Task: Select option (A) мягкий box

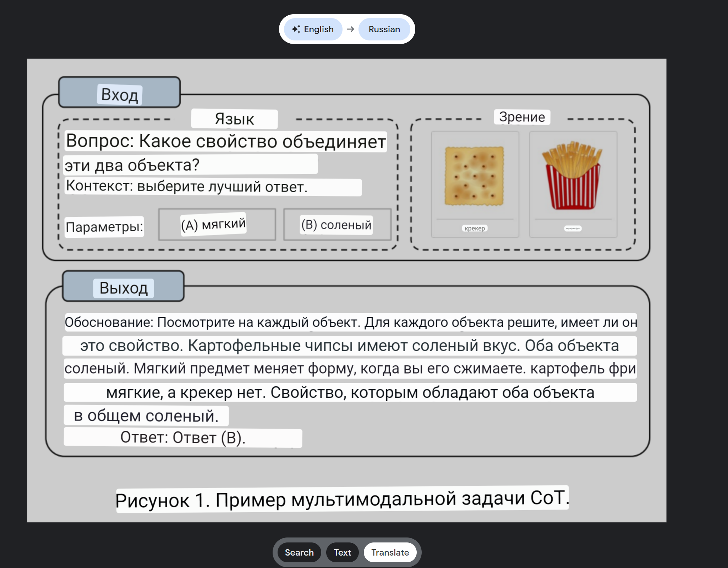Action: 217,224
